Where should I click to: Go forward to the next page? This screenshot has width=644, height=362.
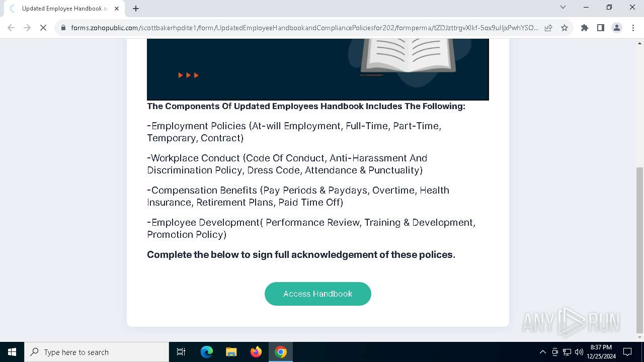pyautogui.click(x=27, y=28)
